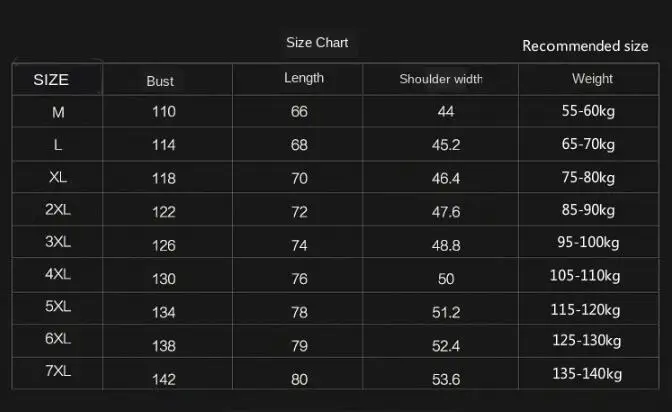Click the 105-110kg weight cell
This screenshot has height=412, width=672.
tap(585, 276)
